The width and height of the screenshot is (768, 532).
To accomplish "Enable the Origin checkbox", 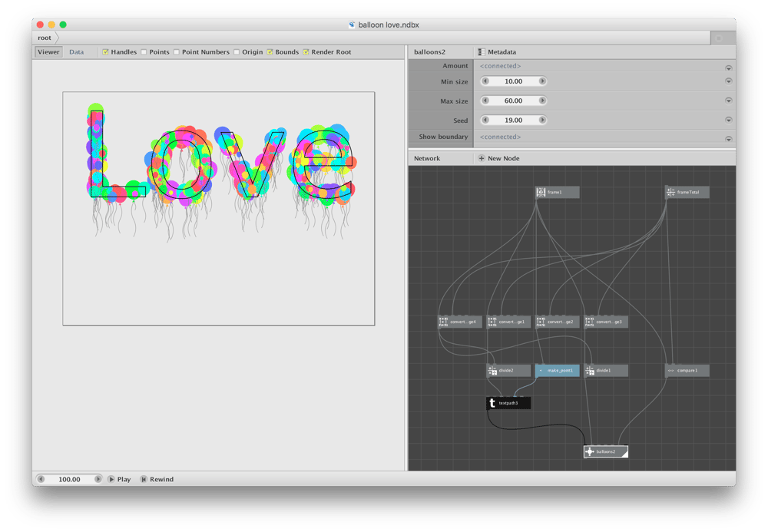I will [x=237, y=52].
